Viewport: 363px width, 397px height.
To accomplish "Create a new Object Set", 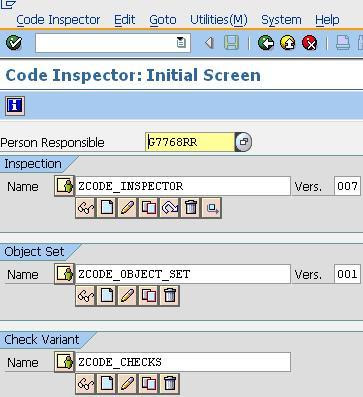I will point(107,296).
